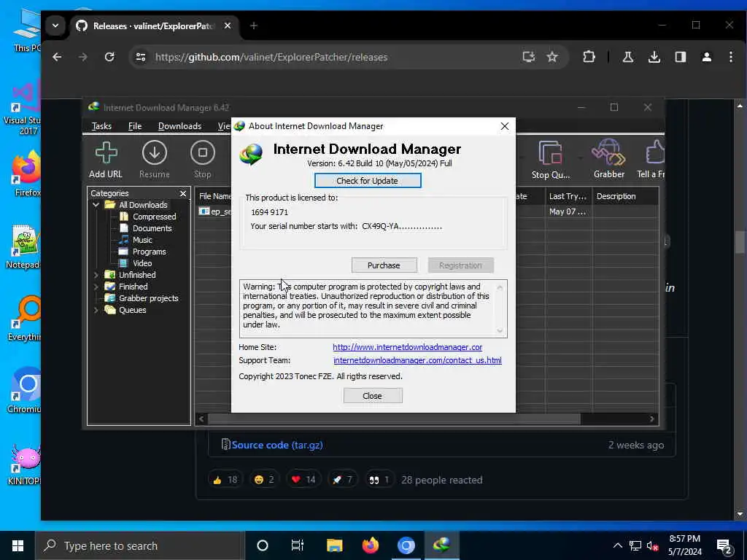The height and width of the screenshot is (560, 747).
Task: Open the Grabber tool in IDM toolbar
Action: [x=609, y=160]
